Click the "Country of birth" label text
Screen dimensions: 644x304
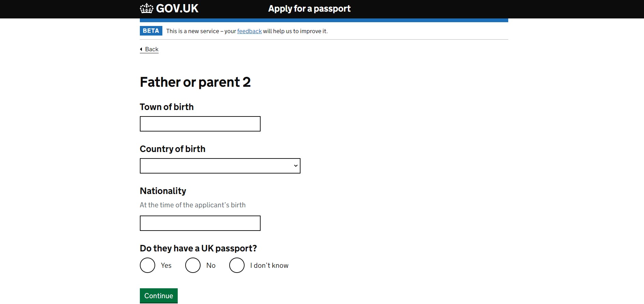click(172, 149)
